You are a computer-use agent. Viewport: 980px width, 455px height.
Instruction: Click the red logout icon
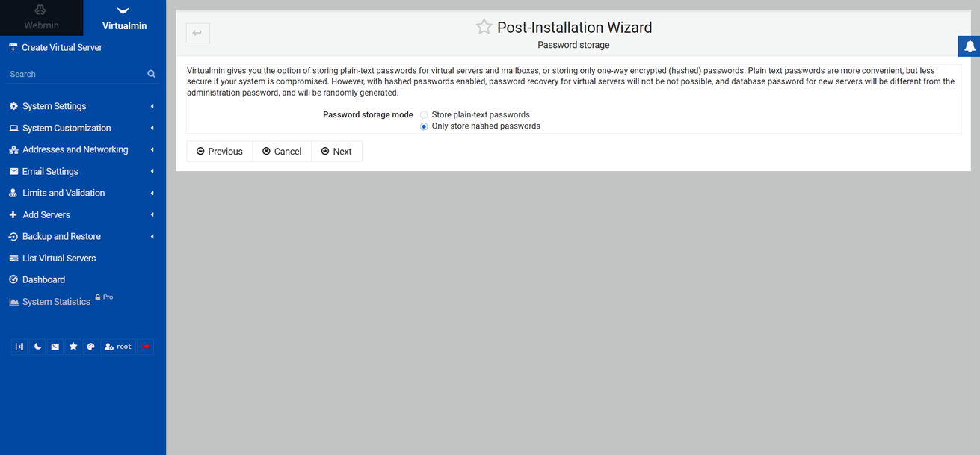point(145,347)
